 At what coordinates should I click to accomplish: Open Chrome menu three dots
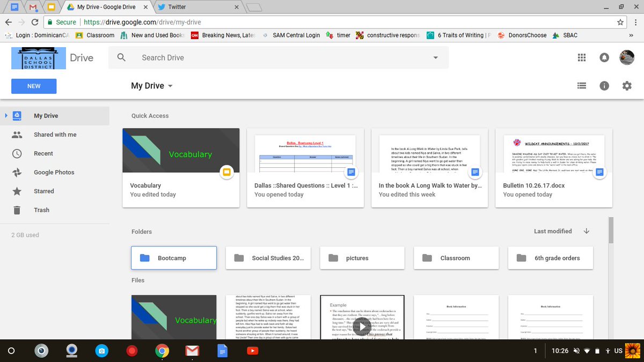click(635, 22)
